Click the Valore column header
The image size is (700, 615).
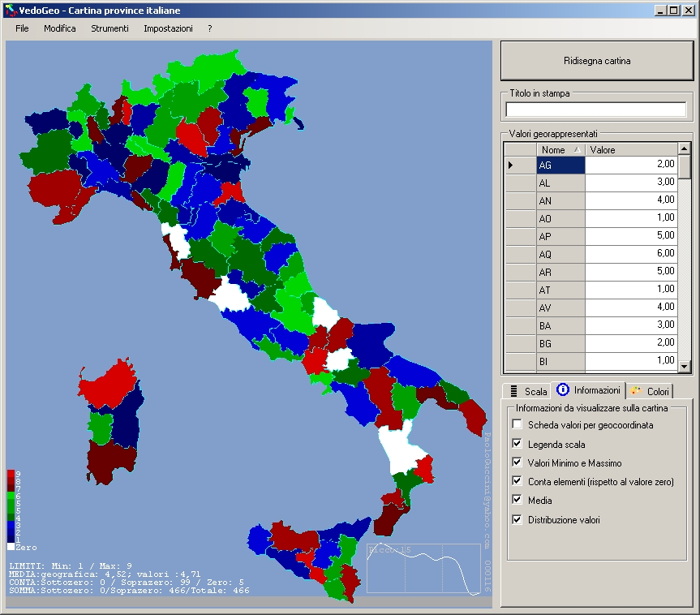631,149
